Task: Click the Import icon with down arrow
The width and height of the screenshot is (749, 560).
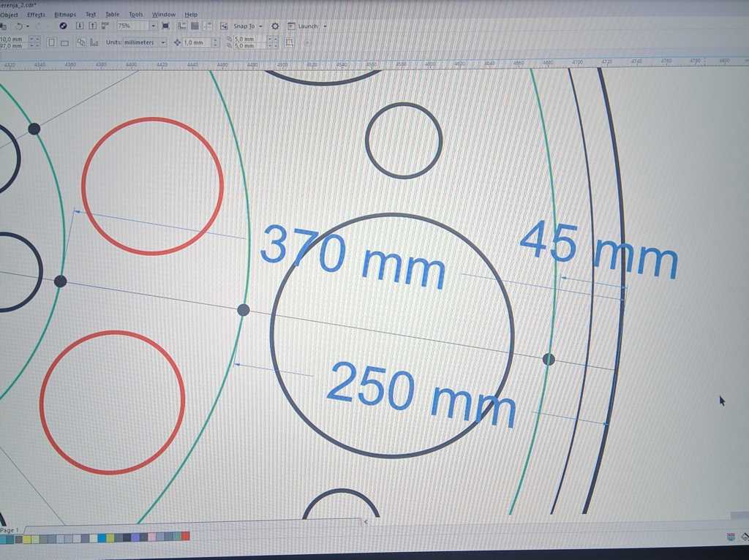Action: coord(80,26)
